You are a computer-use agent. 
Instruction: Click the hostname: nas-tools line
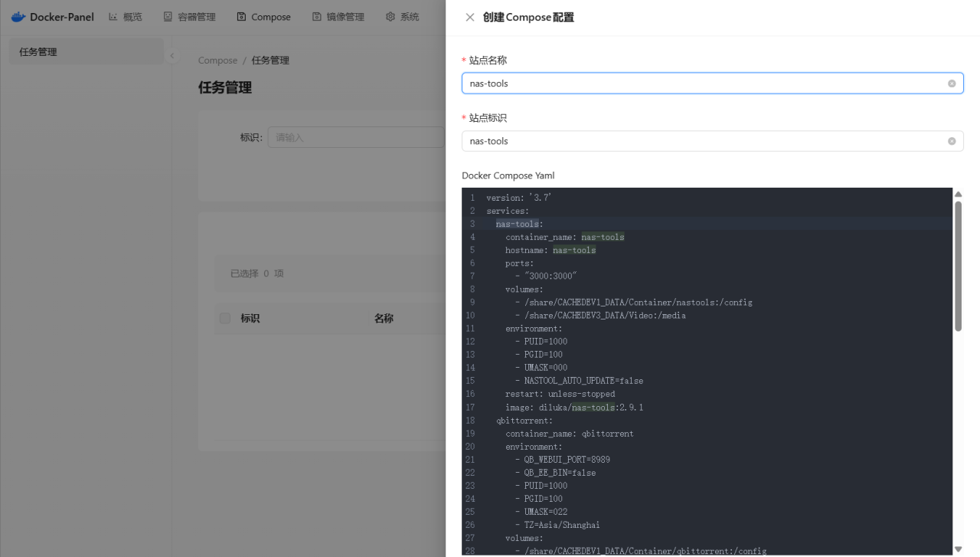(550, 250)
